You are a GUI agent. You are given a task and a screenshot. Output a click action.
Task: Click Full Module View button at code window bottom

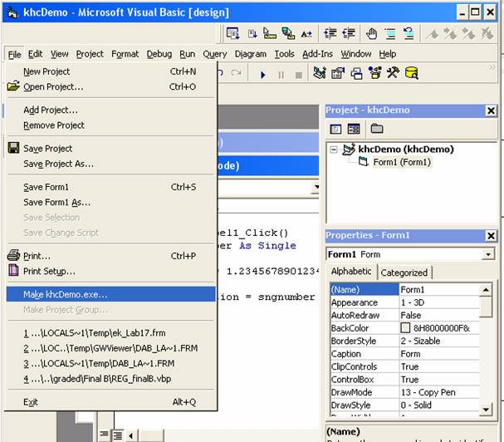point(118,436)
